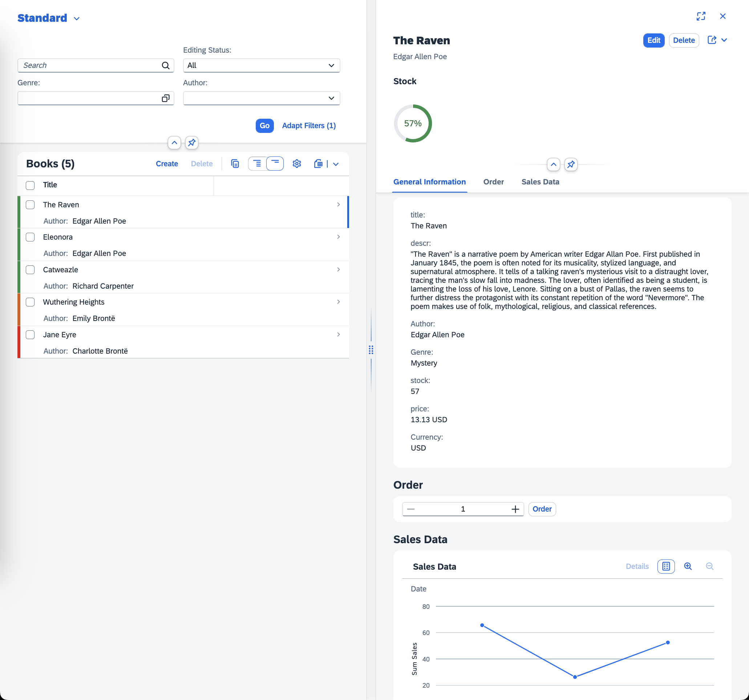Open the Standard view variant dropdown
This screenshot has width=749, height=700.
click(x=77, y=19)
